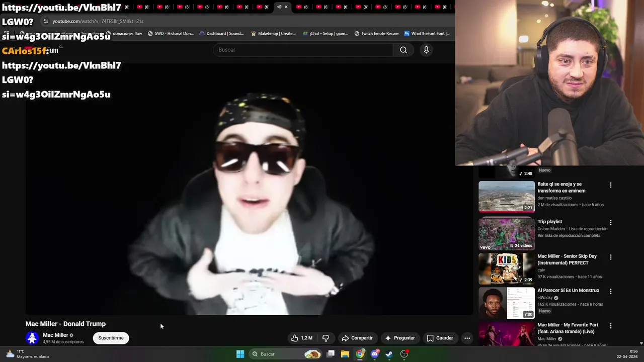Image resolution: width=644 pixels, height=362 pixels.
Task: Open OBS Studio from the taskbar
Action: click(404, 354)
